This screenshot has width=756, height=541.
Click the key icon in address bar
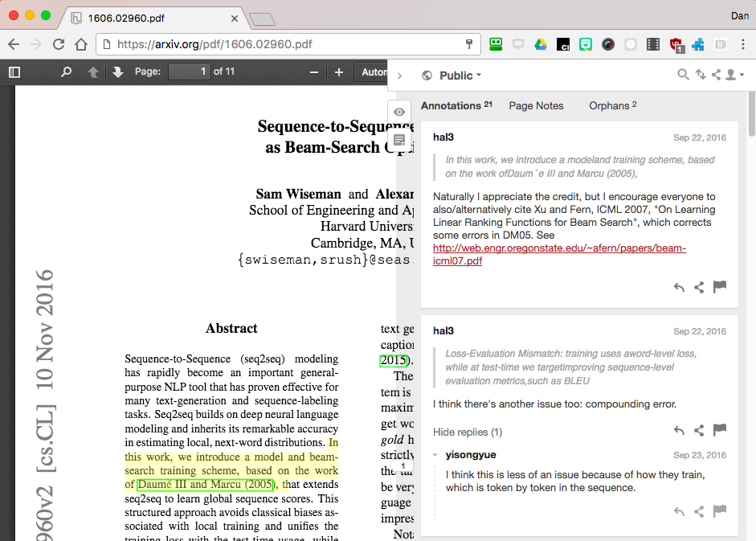click(x=468, y=44)
